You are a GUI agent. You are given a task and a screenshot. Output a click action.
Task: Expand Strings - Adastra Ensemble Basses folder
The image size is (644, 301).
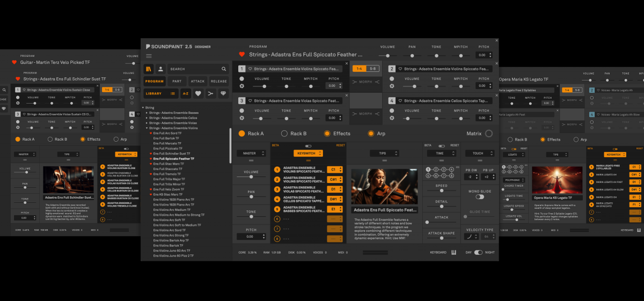pyautogui.click(x=147, y=113)
